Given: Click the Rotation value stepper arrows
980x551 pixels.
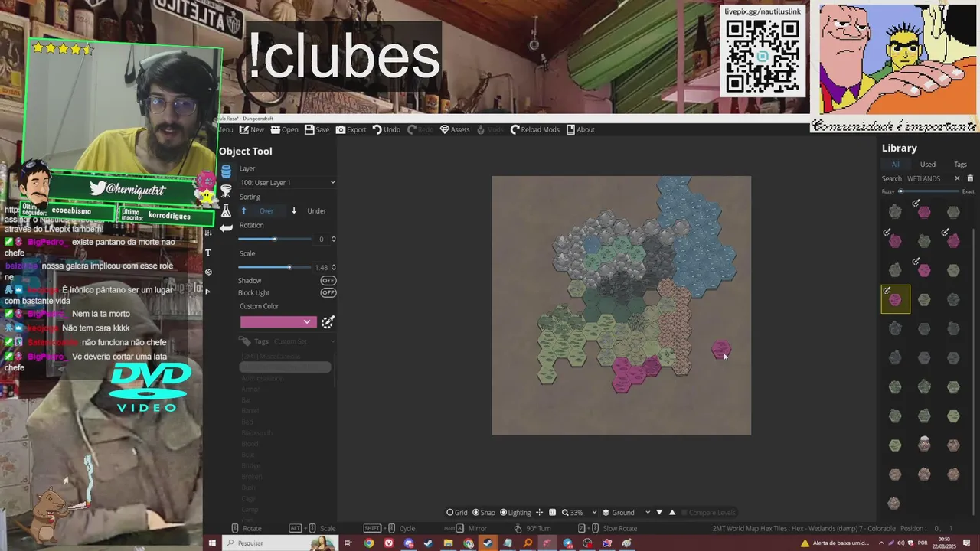Looking at the screenshot, I should 333,239.
